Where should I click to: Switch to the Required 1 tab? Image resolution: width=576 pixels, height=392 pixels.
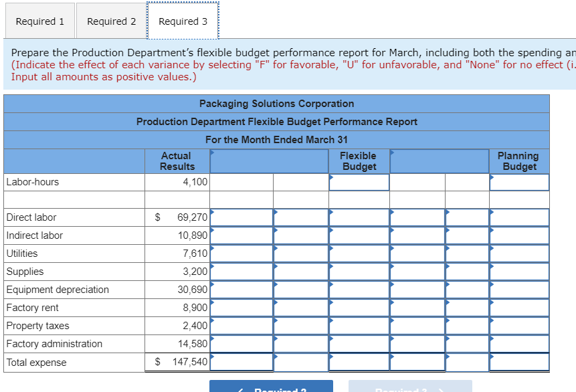coord(39,21)
